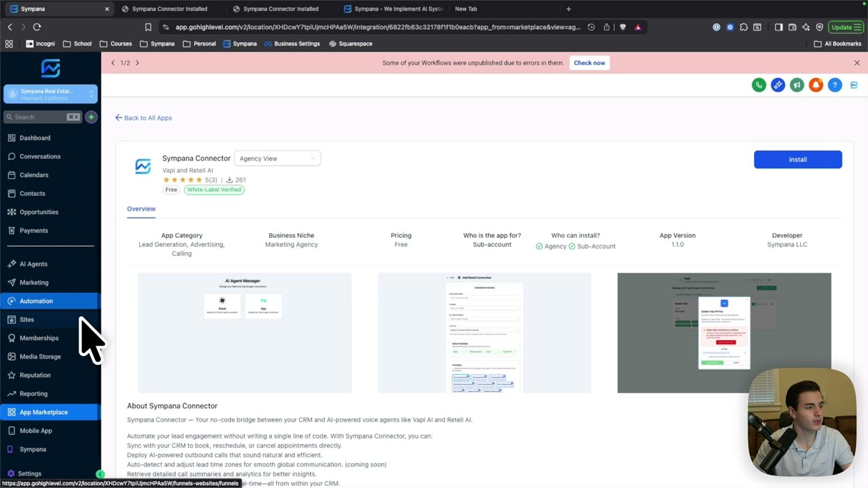Click Back to All Apps link
The image size is (868, 488).
tap(143, 118)
